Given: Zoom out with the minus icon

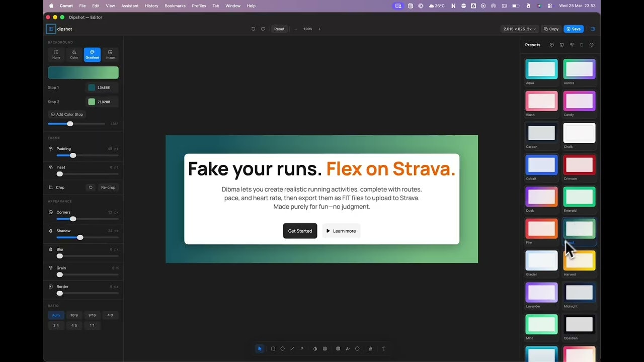Looking at the screenshot, I should click(295, 29).
